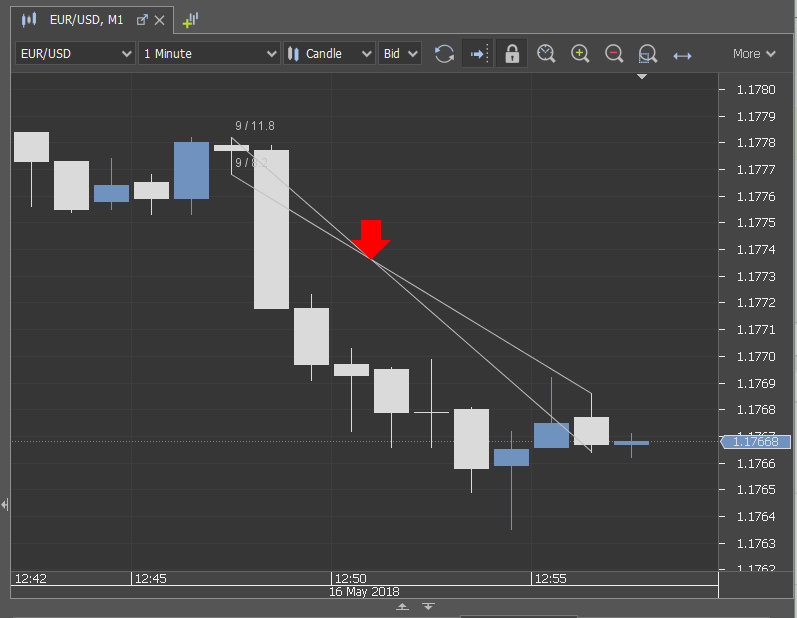Open the EUR/USD instrument dropdown
This screenshot has height=618, width=797.
(75, 53)
